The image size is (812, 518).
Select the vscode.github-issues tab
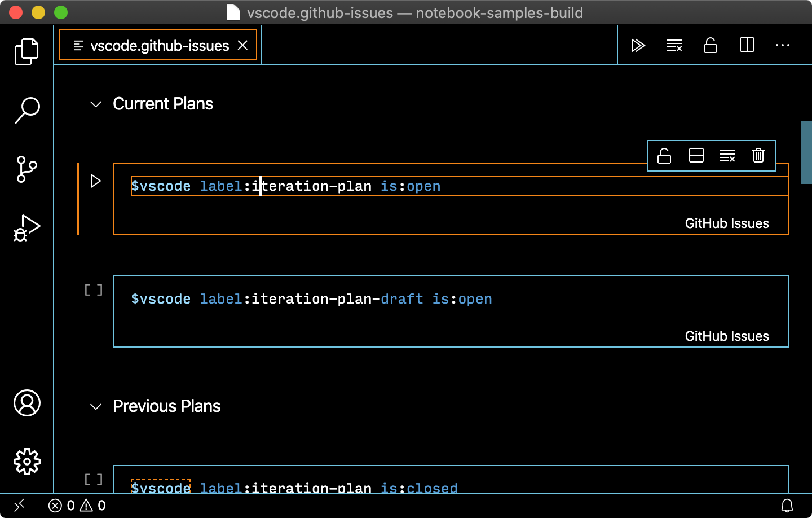(158, 45)
